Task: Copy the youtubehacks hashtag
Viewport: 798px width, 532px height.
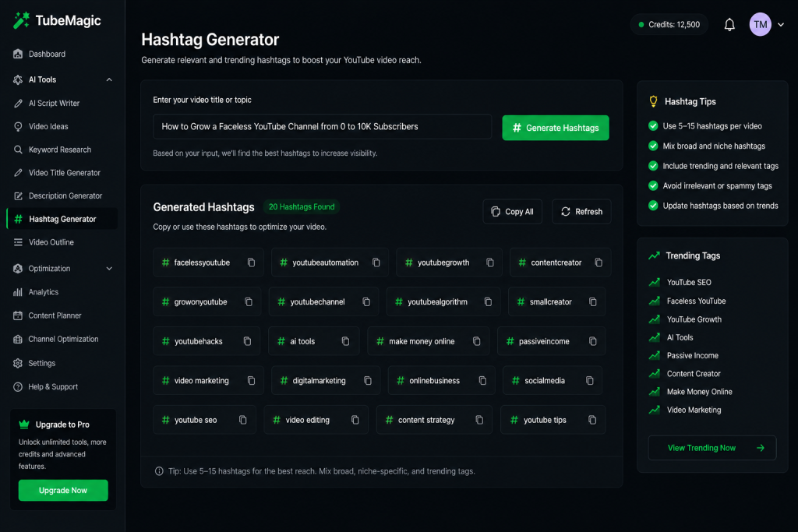Action: [x=247, y=340]
